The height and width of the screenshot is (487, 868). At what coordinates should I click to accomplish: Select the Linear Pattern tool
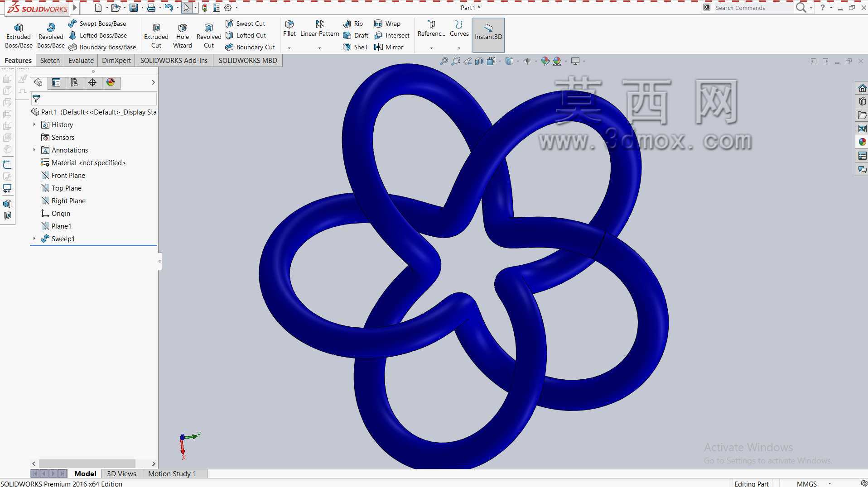pos(319,28)
